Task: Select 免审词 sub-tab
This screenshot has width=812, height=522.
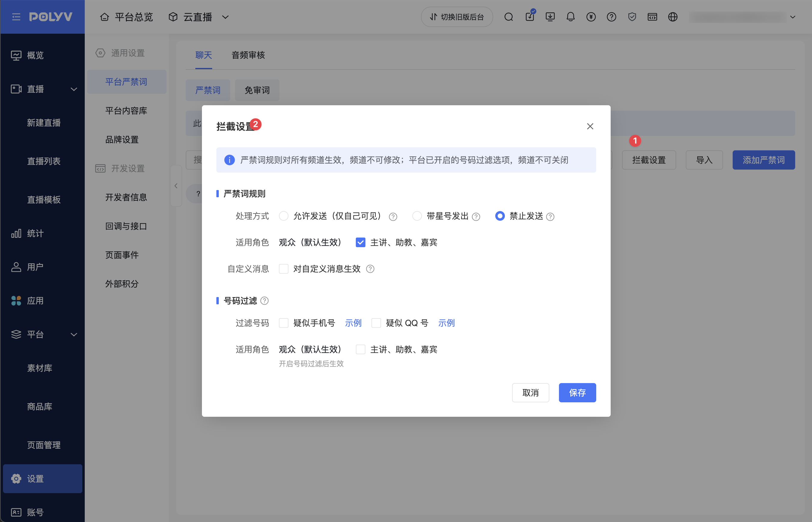Action: [x=257, y=90]
